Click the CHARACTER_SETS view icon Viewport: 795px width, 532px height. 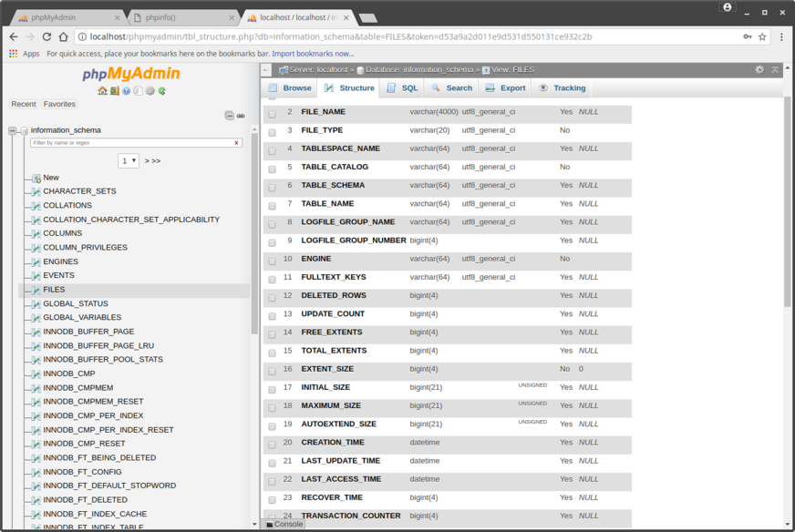pos(36,191)
